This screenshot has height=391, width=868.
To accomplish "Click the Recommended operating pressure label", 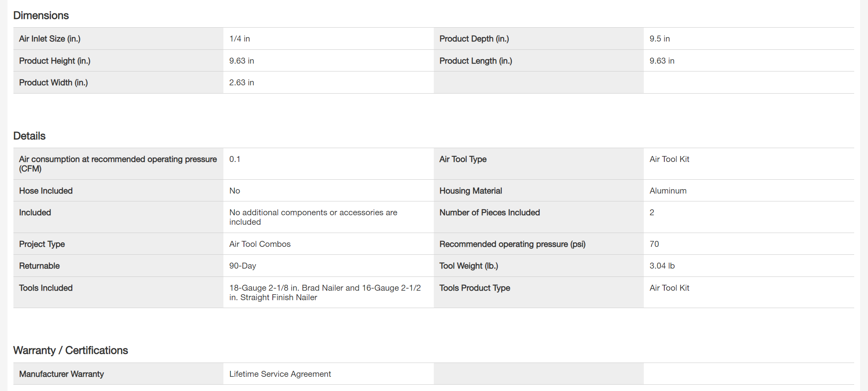I will 512,244.
